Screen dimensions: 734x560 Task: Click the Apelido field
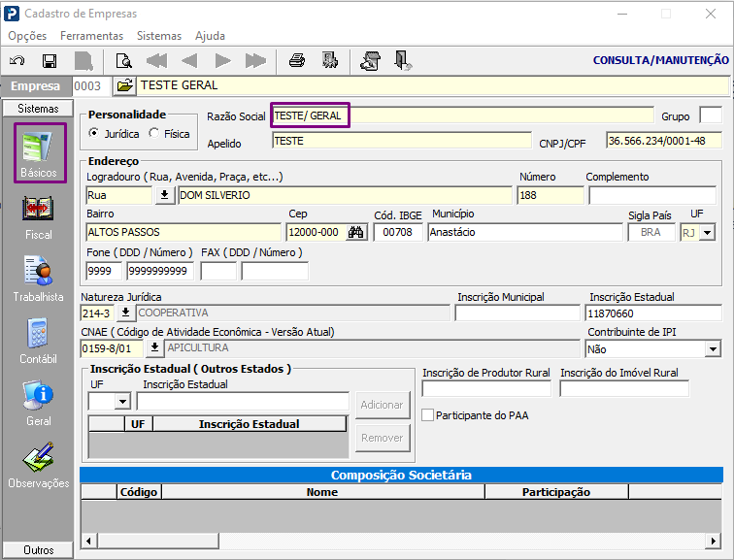point(402,141)
